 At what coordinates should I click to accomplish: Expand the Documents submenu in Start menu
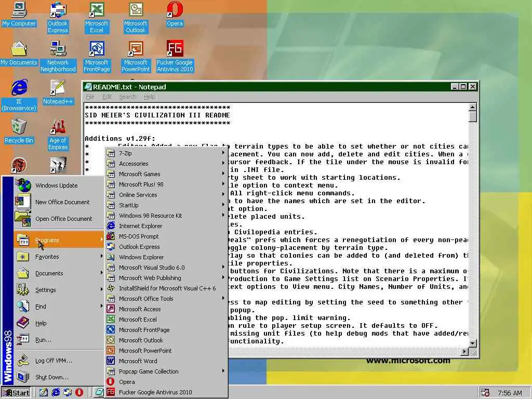[x=59, y=273]
